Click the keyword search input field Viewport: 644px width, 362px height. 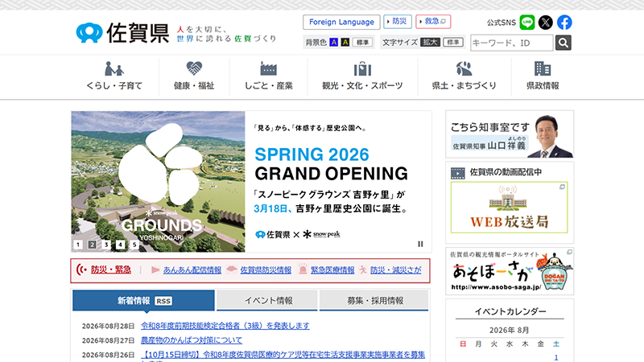point(512,43)
